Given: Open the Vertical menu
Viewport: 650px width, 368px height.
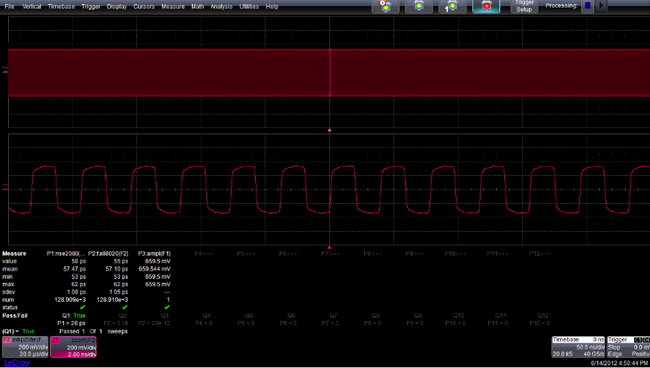Looking at the screenshot, I should click(x=32, y=7).
